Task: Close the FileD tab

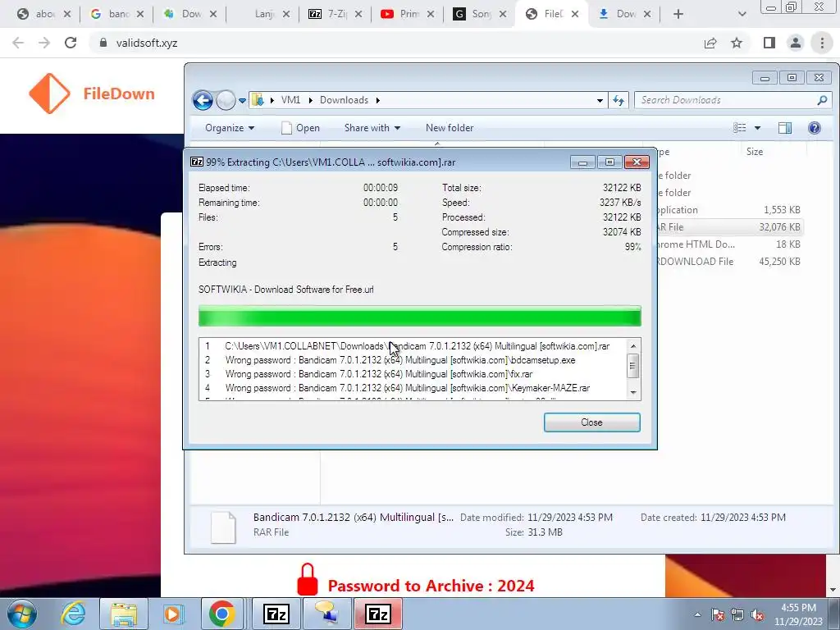Action: 575,14
